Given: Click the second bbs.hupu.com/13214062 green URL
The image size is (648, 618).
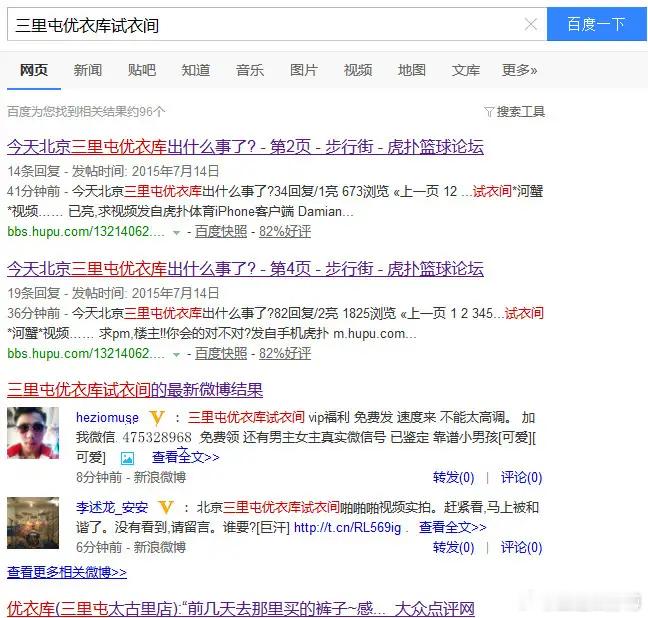Looking at the screenshot, I should 86,353.
